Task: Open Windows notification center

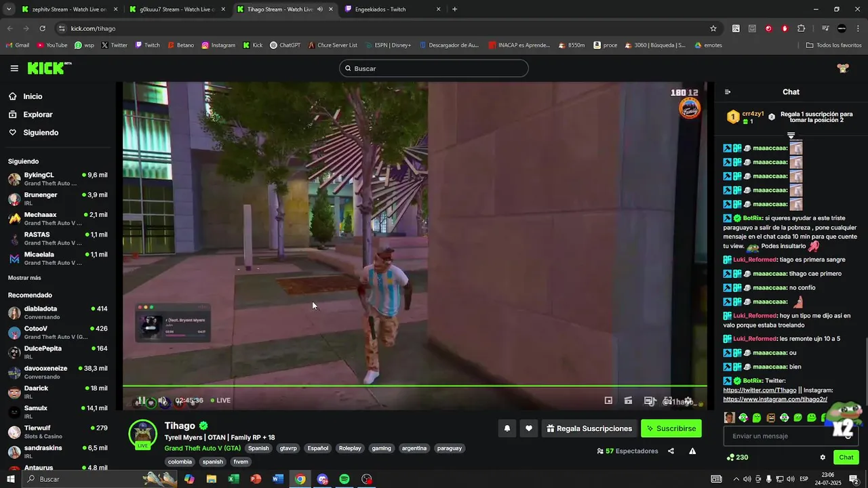Action: click(854, 479)
